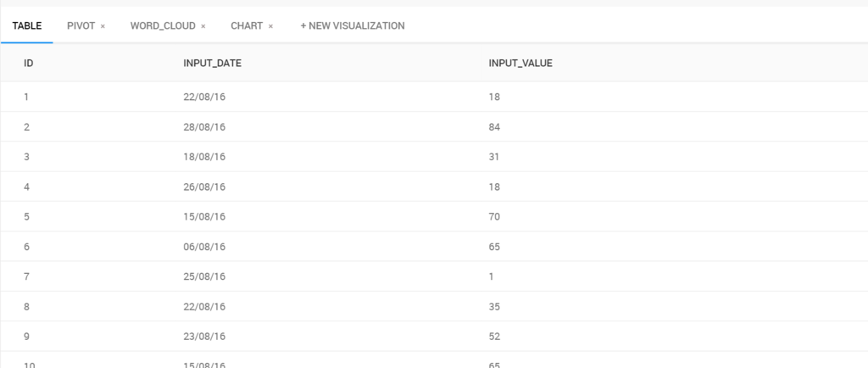Sort by the INPUT_VALUE column header
This screenshot has height=368, width=868.
click(520, 63)
